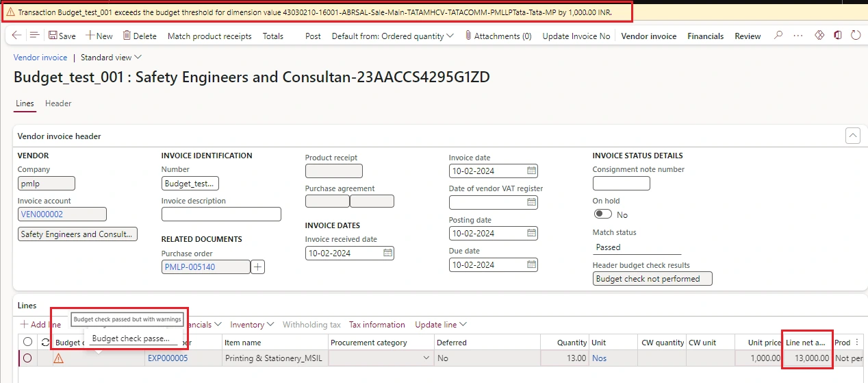
Task: Add line to the invoice
Action: (x=41, y=325)
